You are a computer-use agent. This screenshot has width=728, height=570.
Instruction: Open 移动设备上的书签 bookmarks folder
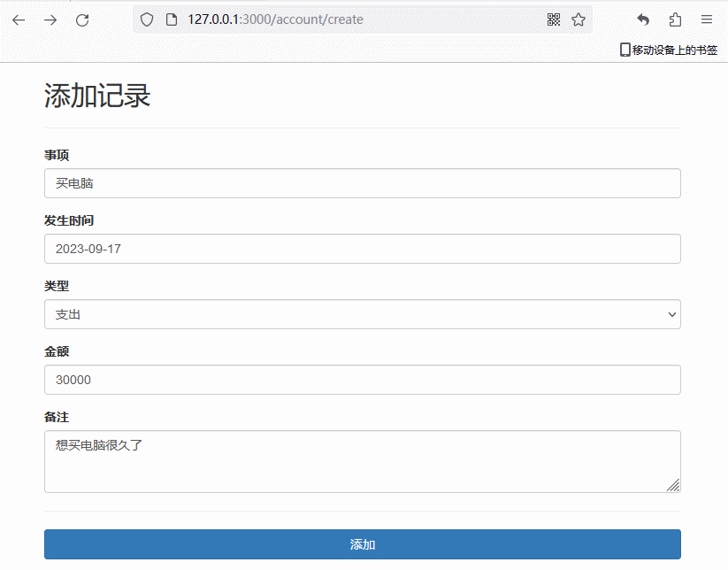click(x=668, y=50)
